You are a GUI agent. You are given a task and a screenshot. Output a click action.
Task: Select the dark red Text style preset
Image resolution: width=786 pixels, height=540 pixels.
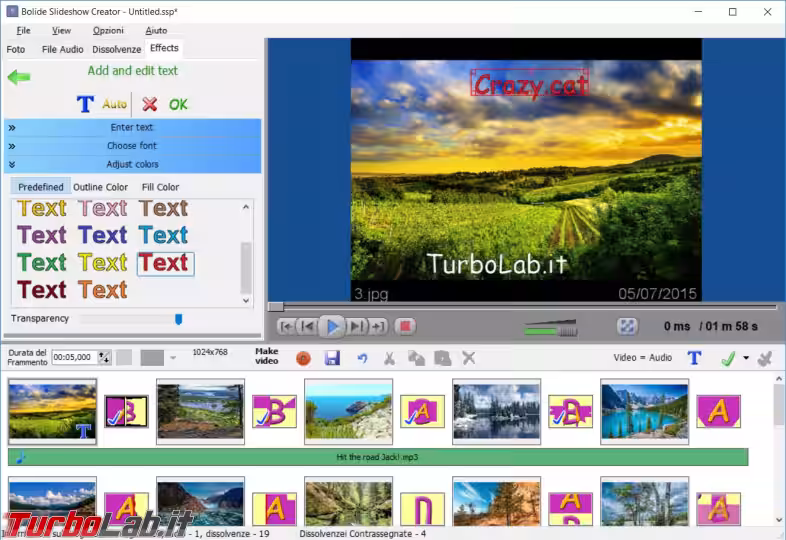click(x=42, y=290)
